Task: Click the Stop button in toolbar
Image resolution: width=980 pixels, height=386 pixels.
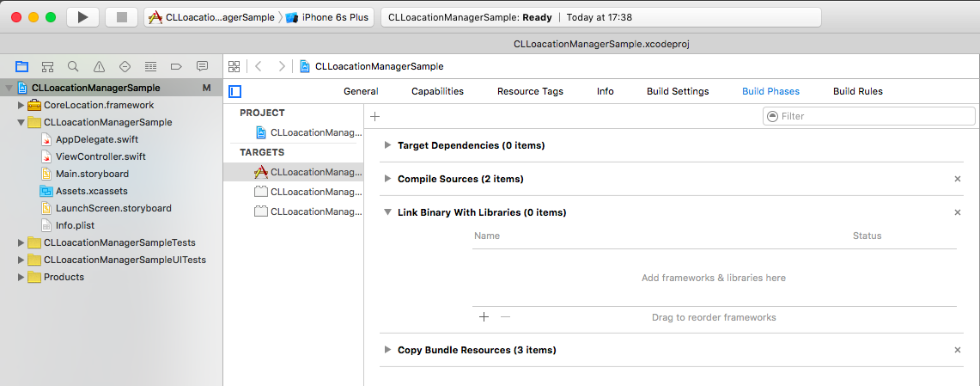Action: pyautogui.click(x=121, y=17)
